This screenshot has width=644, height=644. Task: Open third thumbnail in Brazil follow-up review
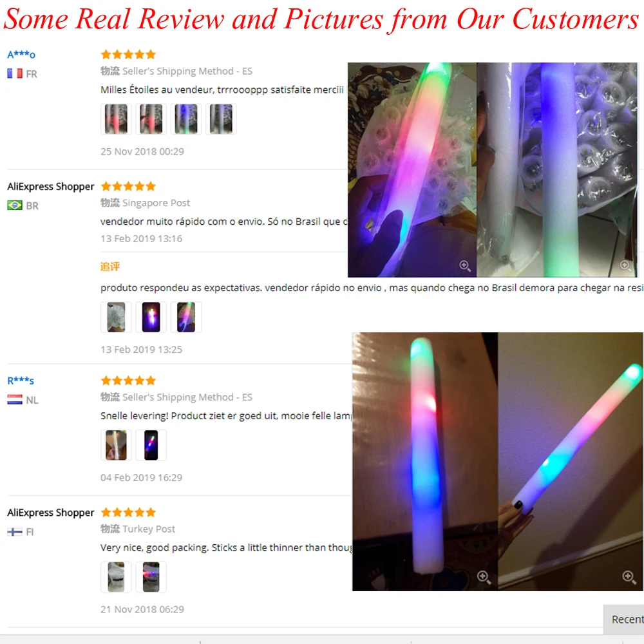186,317
